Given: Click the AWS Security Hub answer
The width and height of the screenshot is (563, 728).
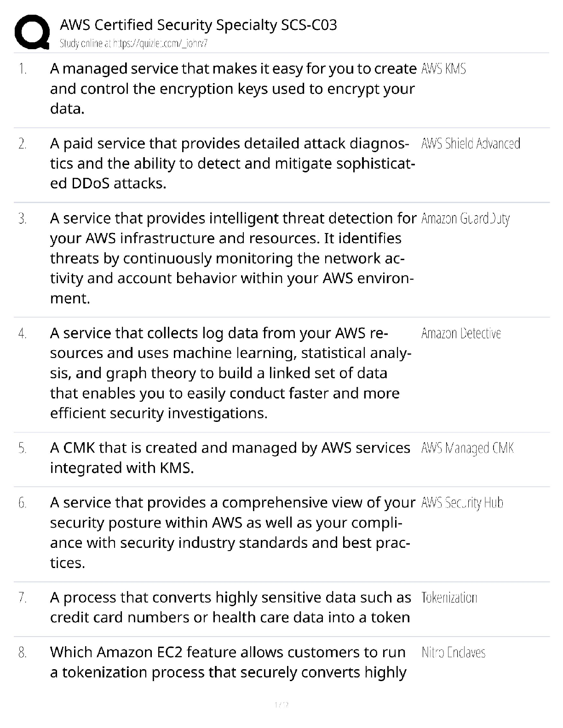Looking at the screenshot, I should point(462,503).
